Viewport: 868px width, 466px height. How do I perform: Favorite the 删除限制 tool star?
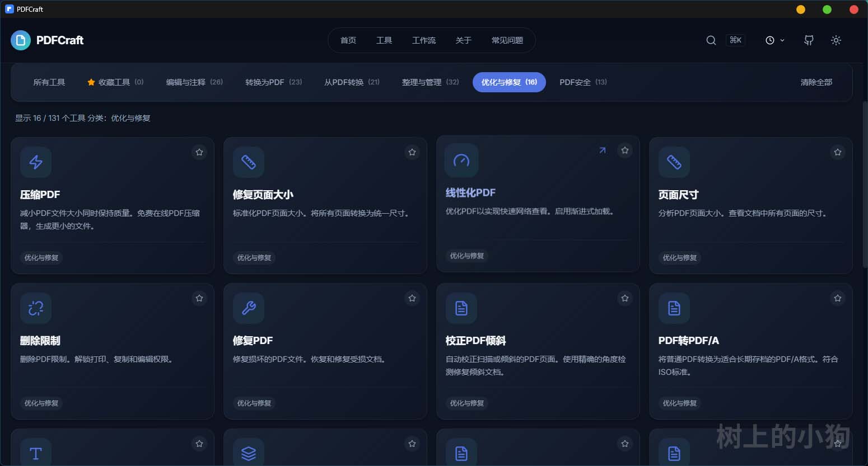tap(199, 298)
